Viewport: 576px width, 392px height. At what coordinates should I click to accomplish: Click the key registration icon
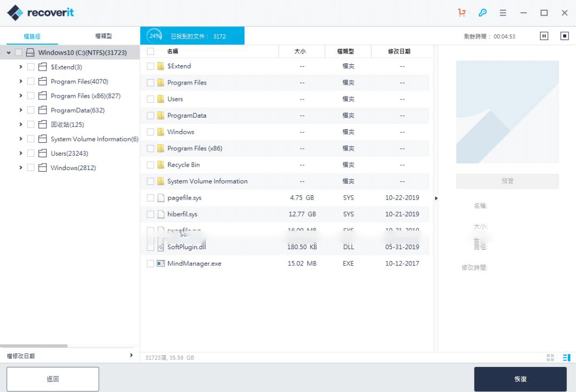pos(482,13)
